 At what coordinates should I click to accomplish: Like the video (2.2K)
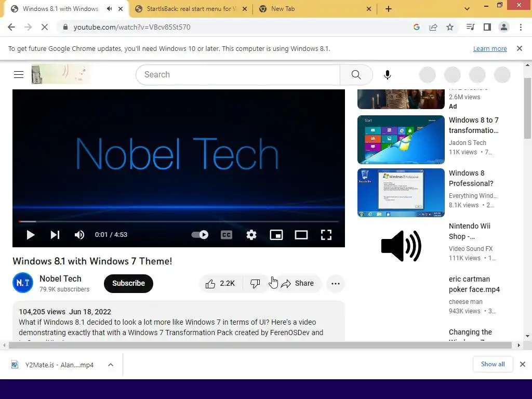click(x=220, y=284)
